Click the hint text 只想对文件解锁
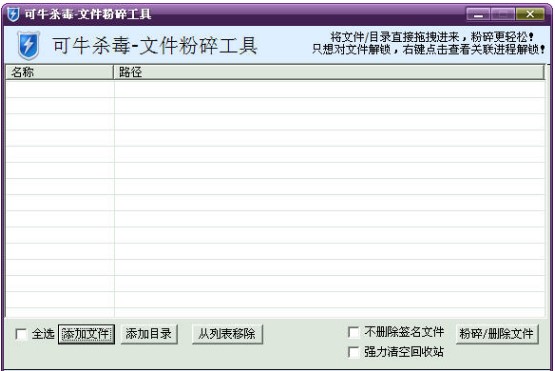Image resolution: width=555 pixels, height=371 pixels. [x=351, y=50]
